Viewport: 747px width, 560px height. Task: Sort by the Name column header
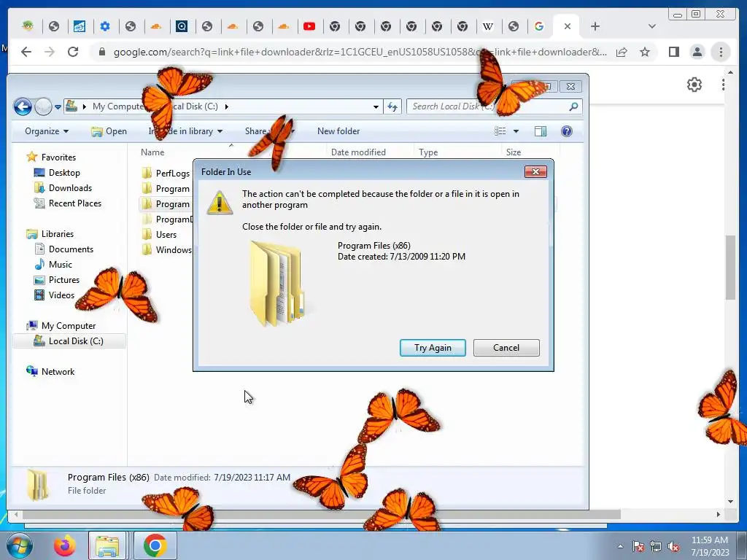click(x=152, y=152)
